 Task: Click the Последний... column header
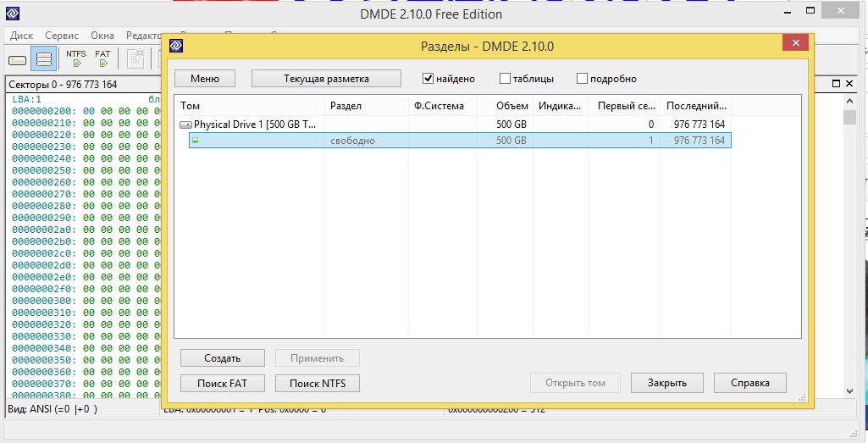(x=695, y=106)
